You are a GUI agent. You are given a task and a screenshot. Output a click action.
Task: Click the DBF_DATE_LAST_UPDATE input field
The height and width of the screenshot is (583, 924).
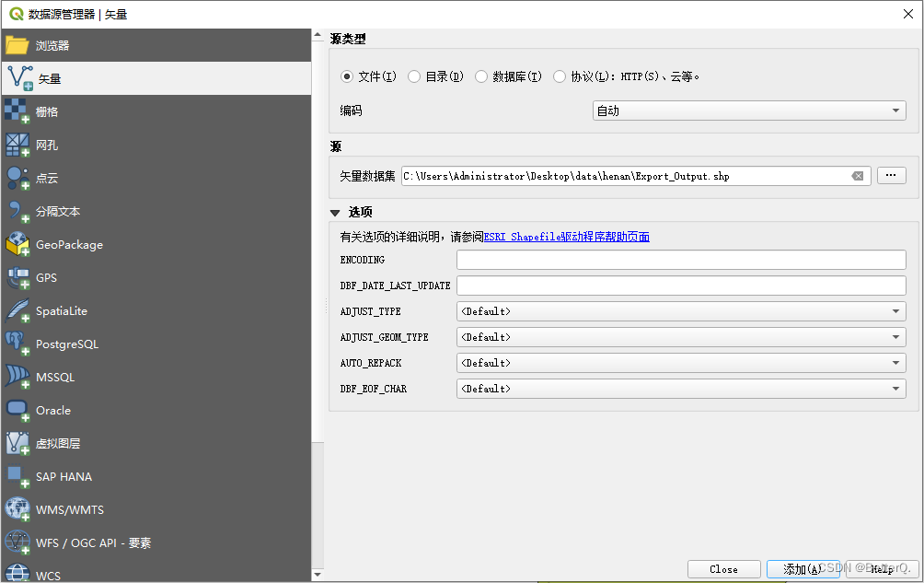coord(681,286)
